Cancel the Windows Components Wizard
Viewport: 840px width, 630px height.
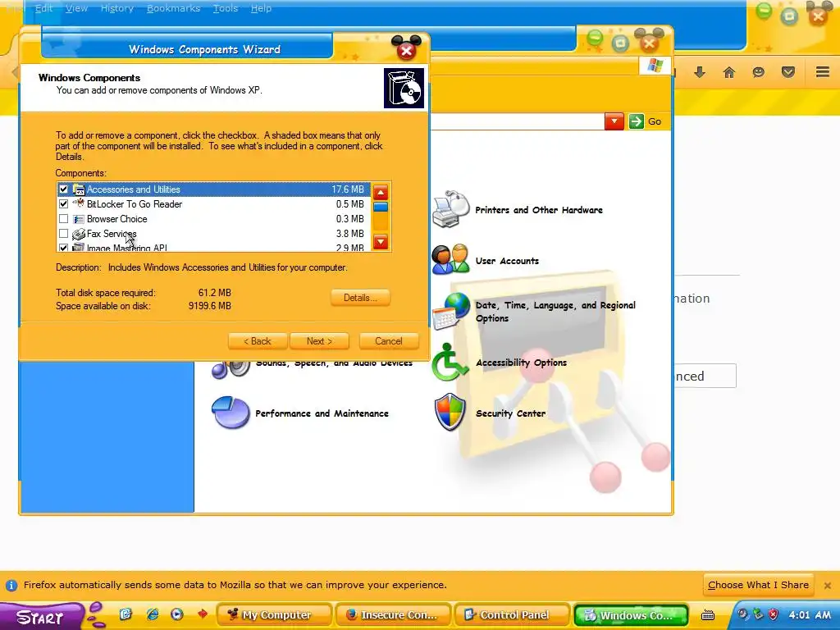(388, 341)
